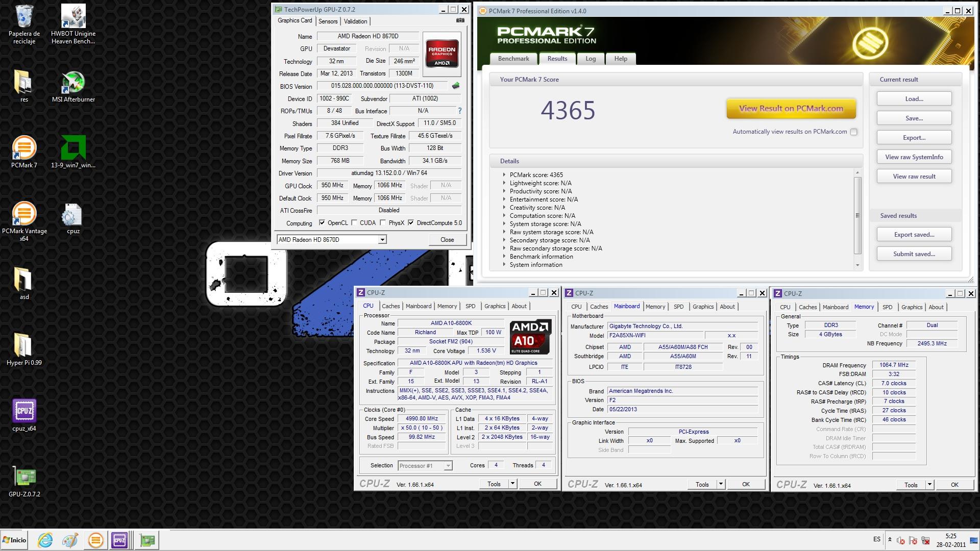980x551 pixels.
Task: Open the 13-9_win7 AMD driver installer icon
Action: click(x=73, y=152)
